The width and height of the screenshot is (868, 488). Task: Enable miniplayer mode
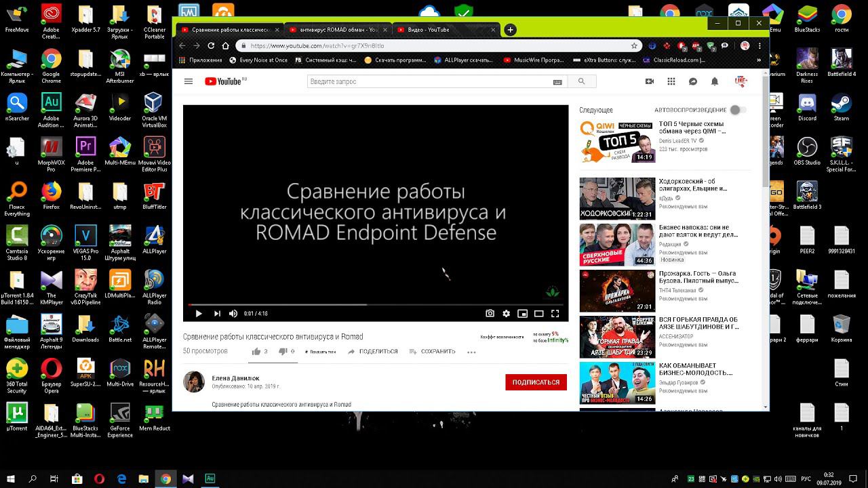[x=523, y=313]
